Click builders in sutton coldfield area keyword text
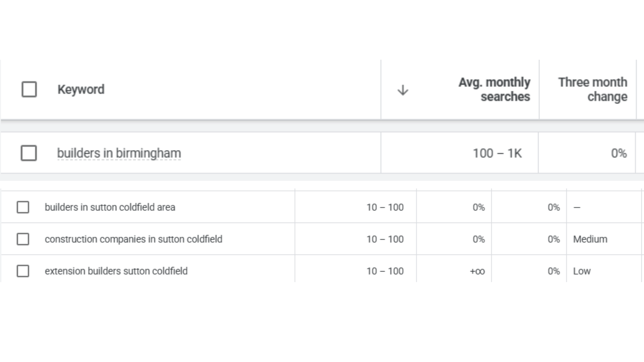The height and width of the screenshot is (362, 644). click(110, 207)
